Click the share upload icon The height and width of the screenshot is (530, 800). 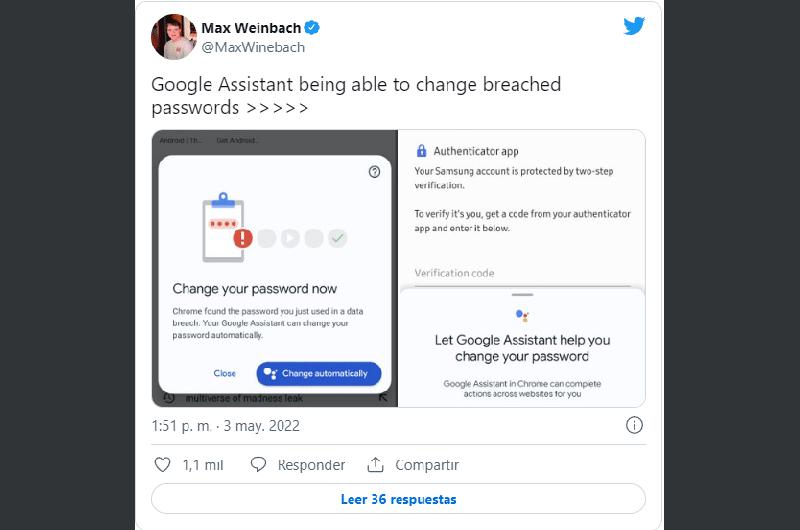click(376, 465)
